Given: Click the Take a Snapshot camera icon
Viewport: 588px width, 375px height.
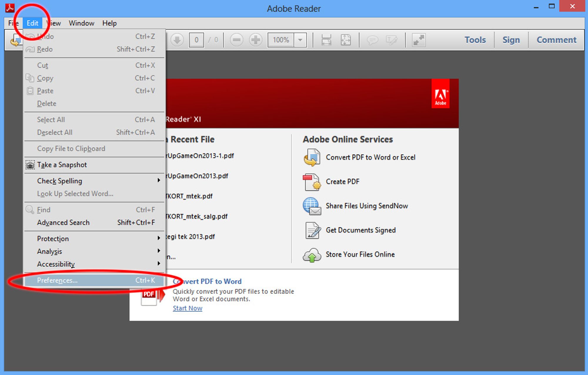Looking at the screenshot, I should pyautogui.click(x=30, y=165).
